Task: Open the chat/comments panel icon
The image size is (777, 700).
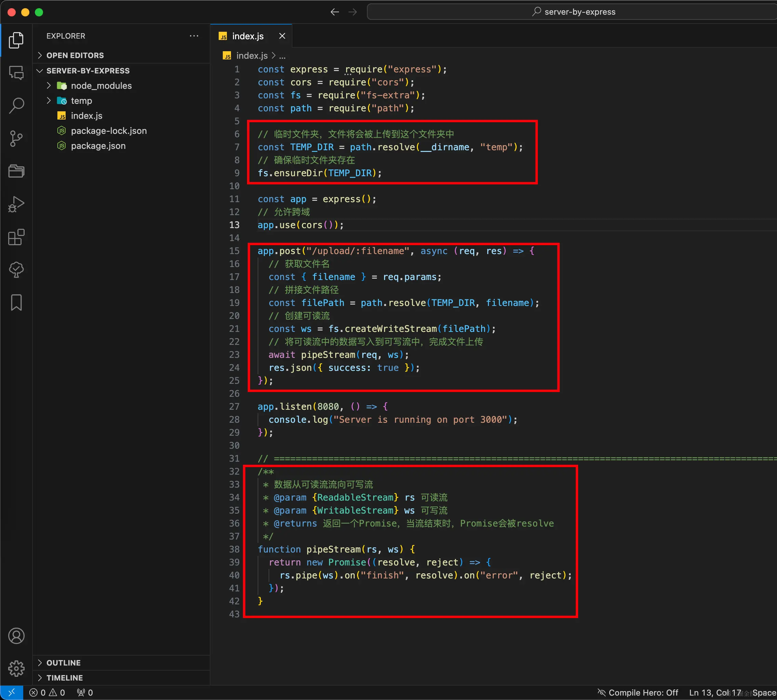Action: coord(16,73)
